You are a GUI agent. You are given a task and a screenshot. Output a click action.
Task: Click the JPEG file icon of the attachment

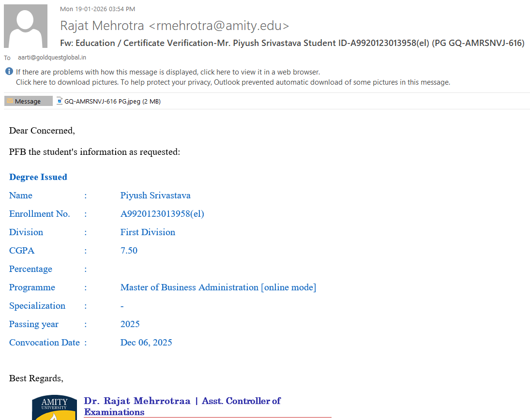pyautogui.click(x=60, y=101)
